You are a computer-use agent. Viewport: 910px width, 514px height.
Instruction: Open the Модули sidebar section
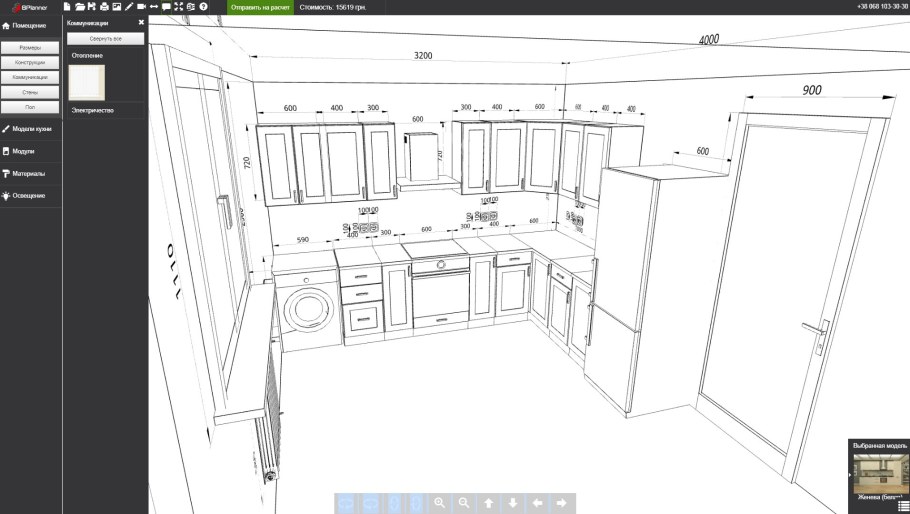(24, 151)
